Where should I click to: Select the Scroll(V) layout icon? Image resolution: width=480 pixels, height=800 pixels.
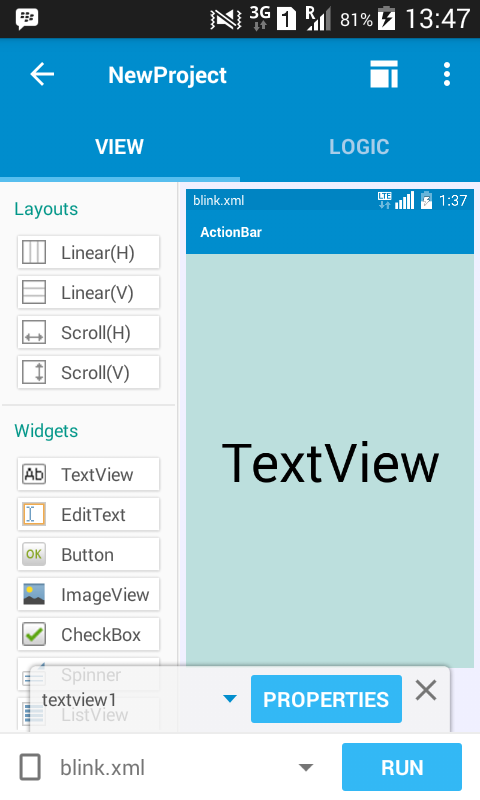tap(34, 372)
